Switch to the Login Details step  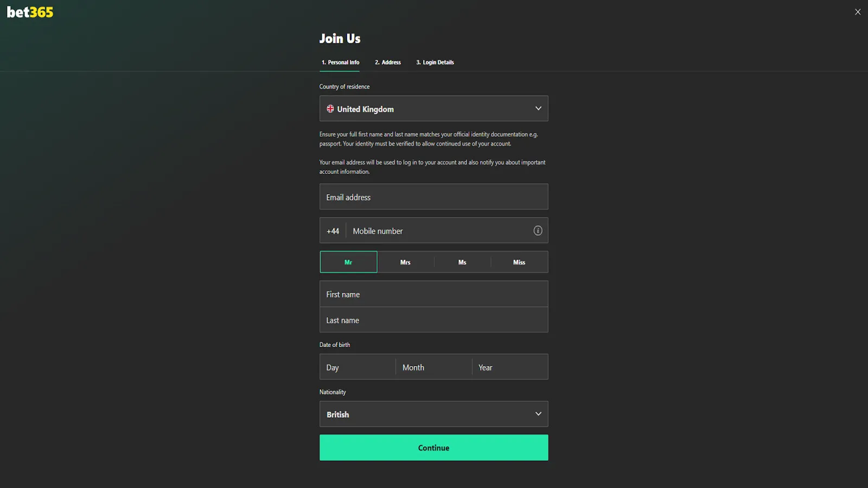(x=435, y=62)
